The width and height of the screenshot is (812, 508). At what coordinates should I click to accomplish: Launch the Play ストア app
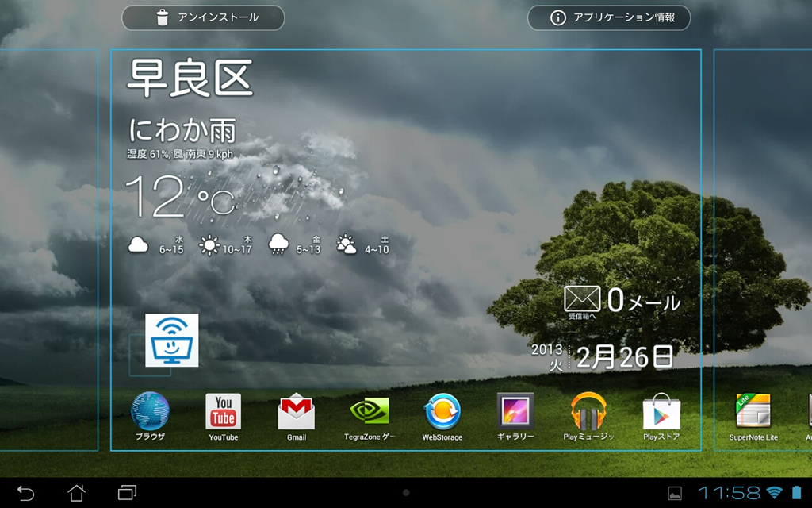click(x=661, y=413)
